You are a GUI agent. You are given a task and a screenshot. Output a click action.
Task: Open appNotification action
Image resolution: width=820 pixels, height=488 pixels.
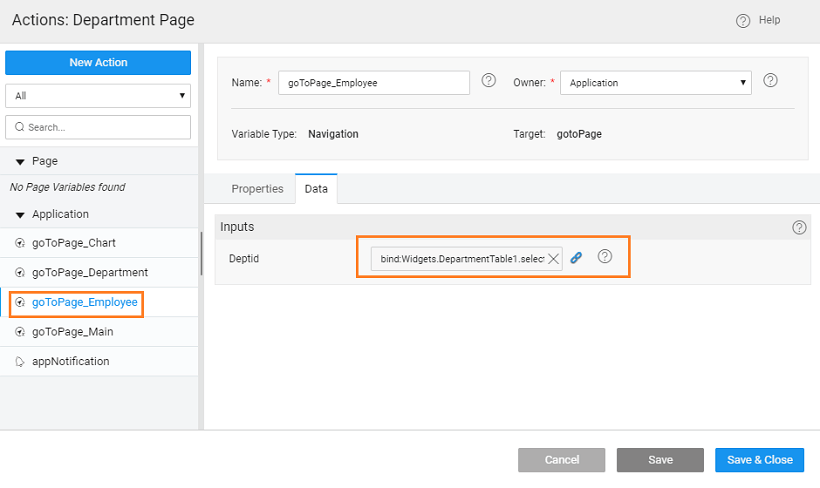click(70, 361)
